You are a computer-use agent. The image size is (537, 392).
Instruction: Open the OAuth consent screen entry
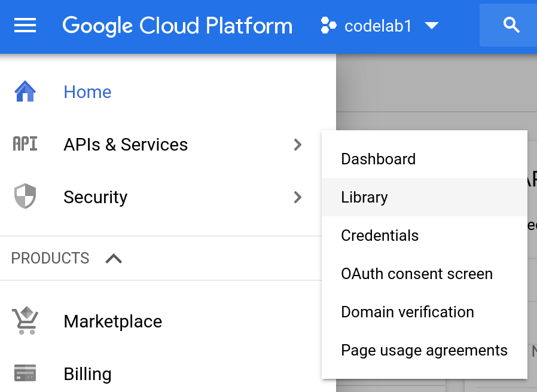pyautogui.click(x=417, y=274)
